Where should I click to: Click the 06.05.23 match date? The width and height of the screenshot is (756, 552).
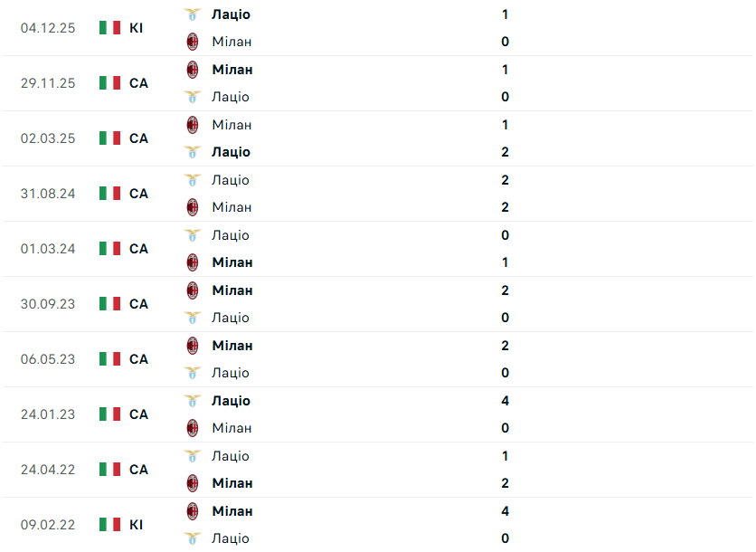click(x=48, y=359)
